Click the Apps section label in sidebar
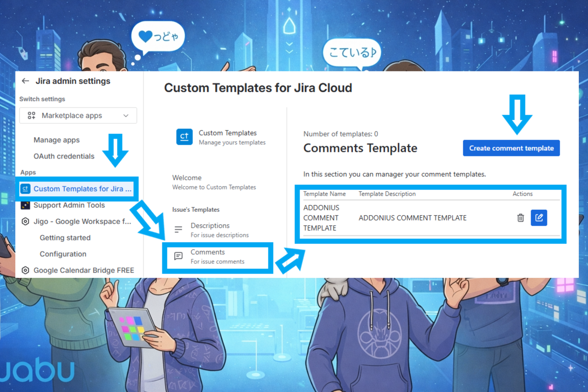The height and width of the screenshot is (392, 588). pyautogui.click(x=28, y=172)
